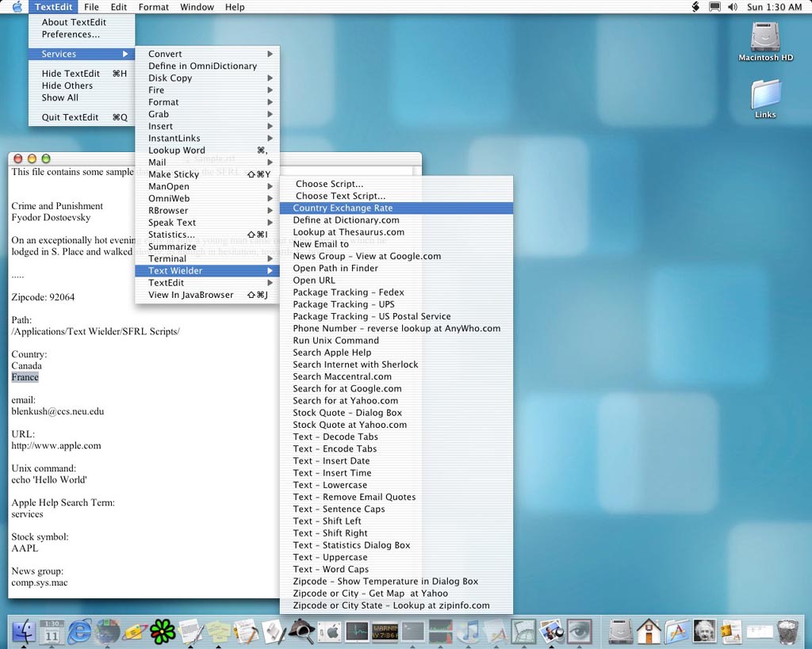The height and width of the screenshot is (649, 812).
Task: Choose Country Exchange Rate script
Action: pos(396,208)
